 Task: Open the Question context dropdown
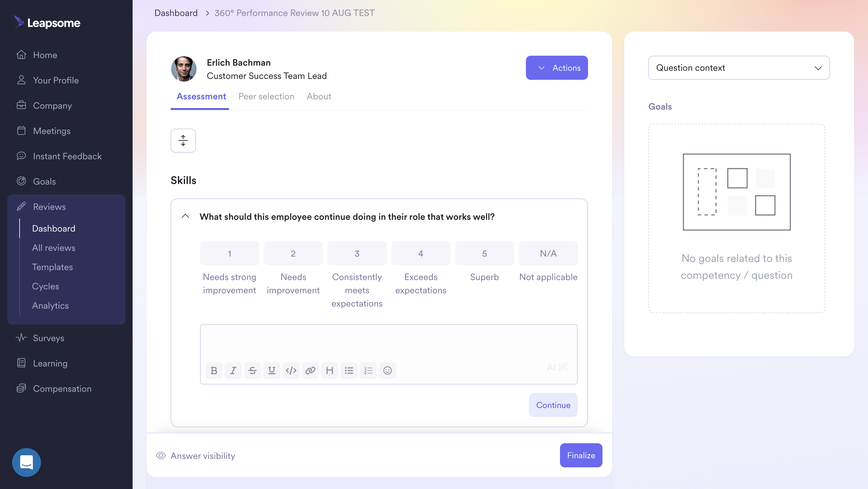[739, 68]
